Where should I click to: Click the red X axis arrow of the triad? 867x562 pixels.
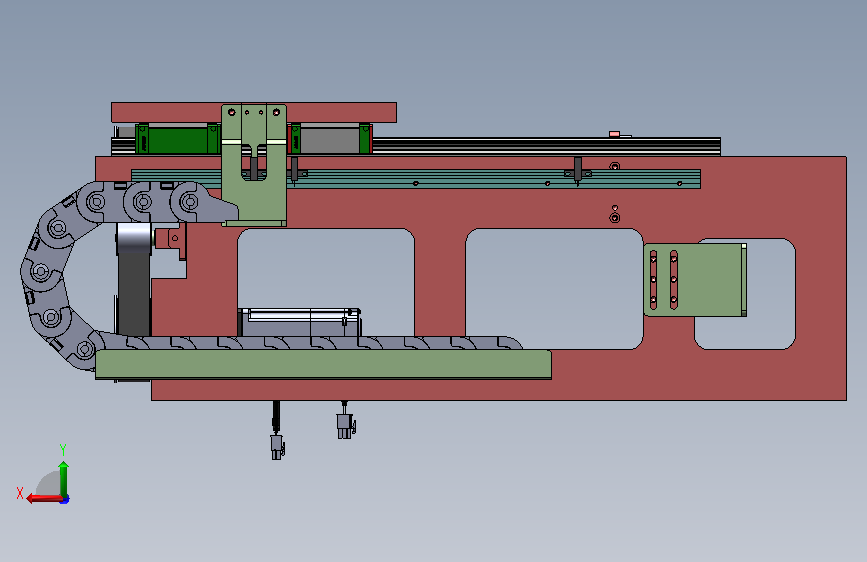44,499
